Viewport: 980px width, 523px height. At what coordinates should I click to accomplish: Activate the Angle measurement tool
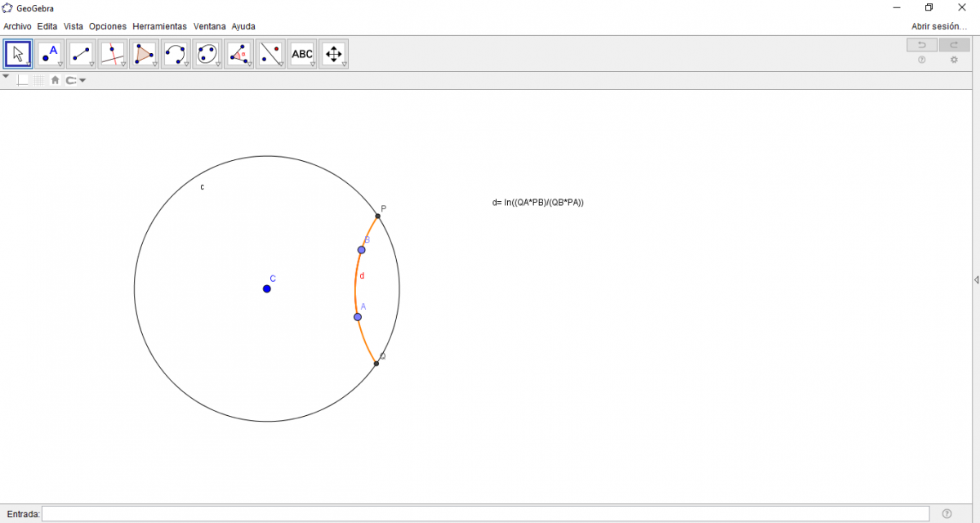click(238, 54)
